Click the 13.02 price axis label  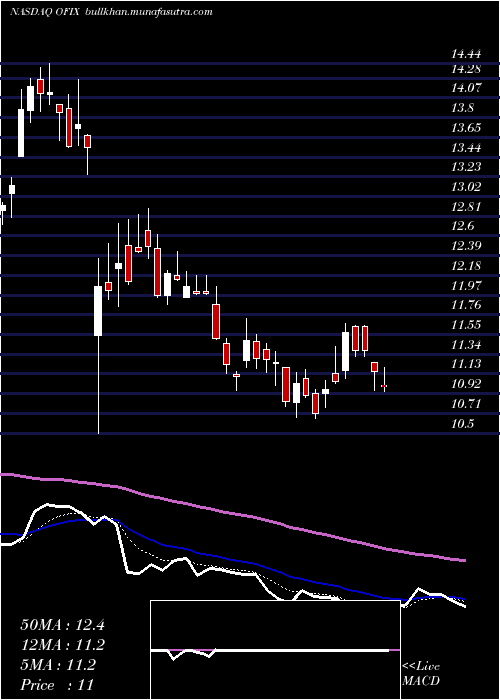[466, 187]
